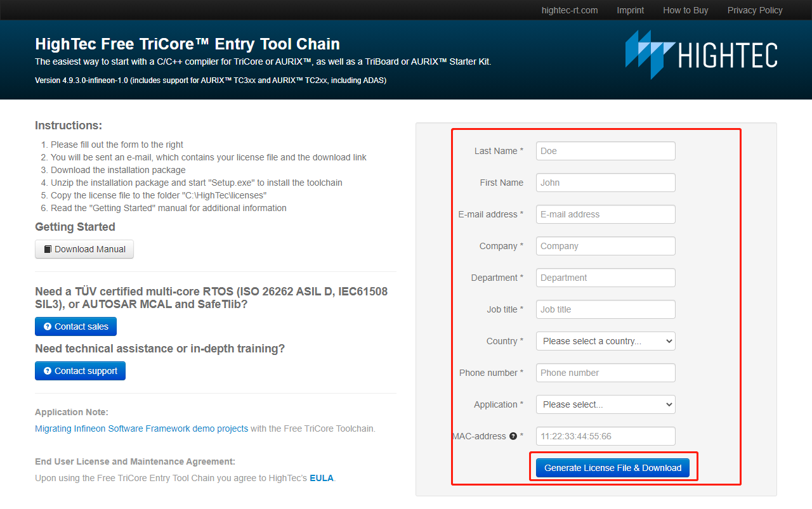This screenshot has width=812, height=509.
Task: Click the question icon on Contact sales button
Action: (x=48, y=326)
